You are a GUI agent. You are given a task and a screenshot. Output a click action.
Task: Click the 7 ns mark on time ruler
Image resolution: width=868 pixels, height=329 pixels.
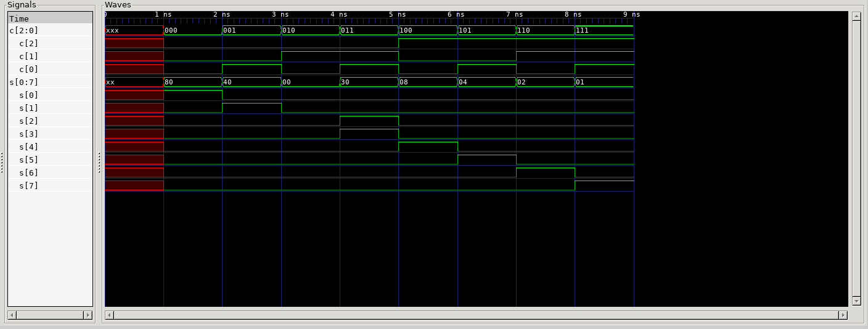516,14
